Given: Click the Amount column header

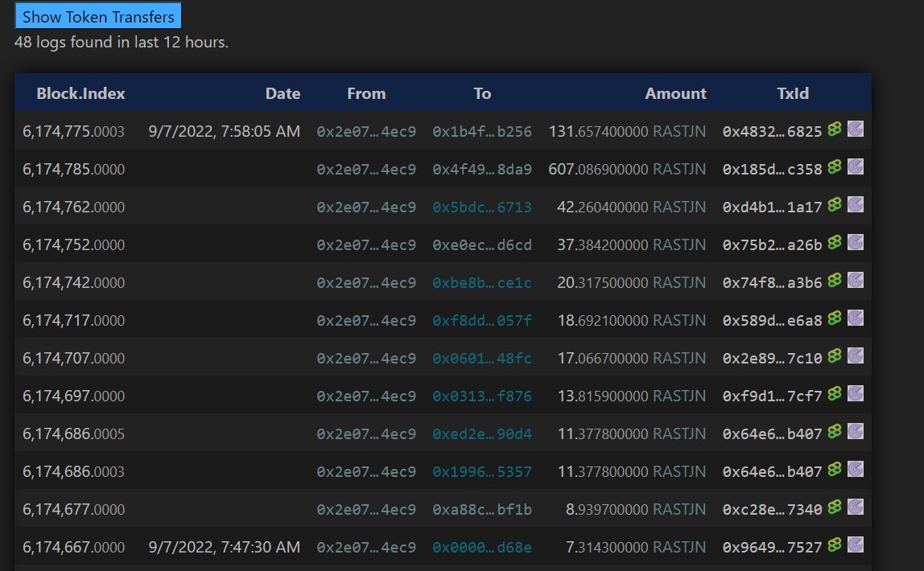Looking at the screenshot, I should [x=675, y=93].
